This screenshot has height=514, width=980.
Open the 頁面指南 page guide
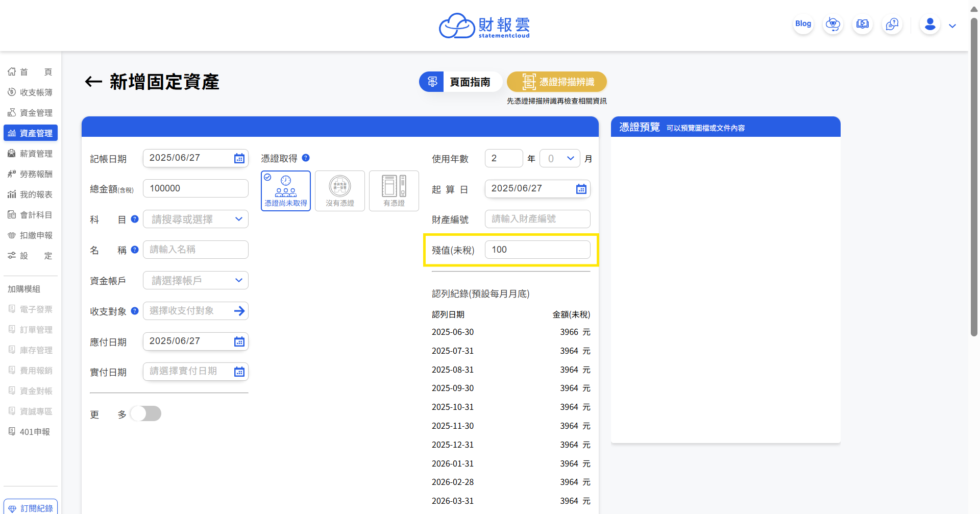tap(460, 82)
